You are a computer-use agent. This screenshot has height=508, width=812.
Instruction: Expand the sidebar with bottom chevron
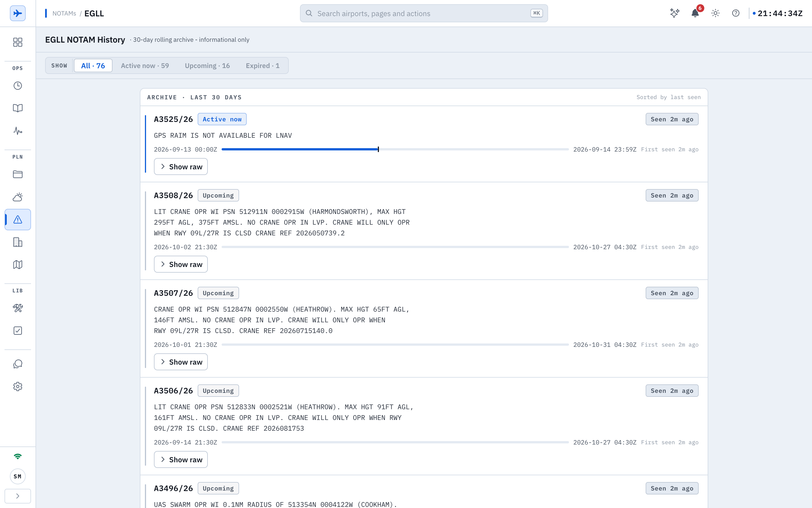coord(18,496)
